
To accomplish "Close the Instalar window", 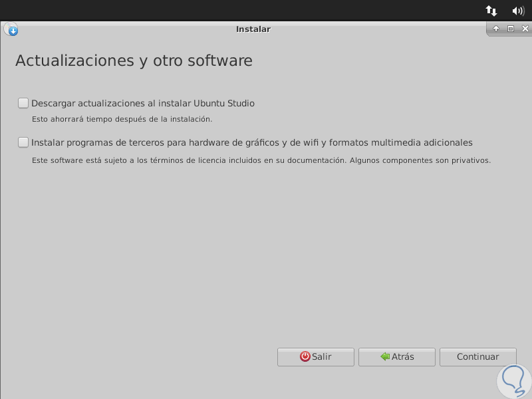I will [525, 29].
